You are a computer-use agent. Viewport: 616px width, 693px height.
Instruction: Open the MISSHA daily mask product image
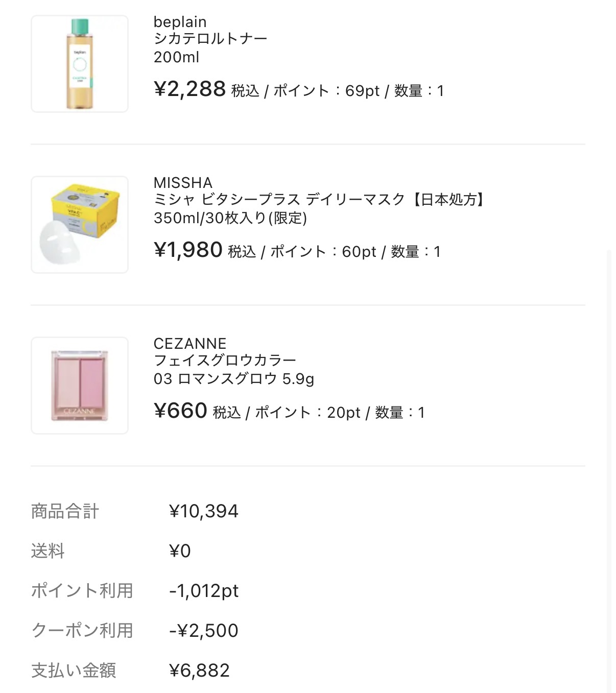click(x=80, y=225)
